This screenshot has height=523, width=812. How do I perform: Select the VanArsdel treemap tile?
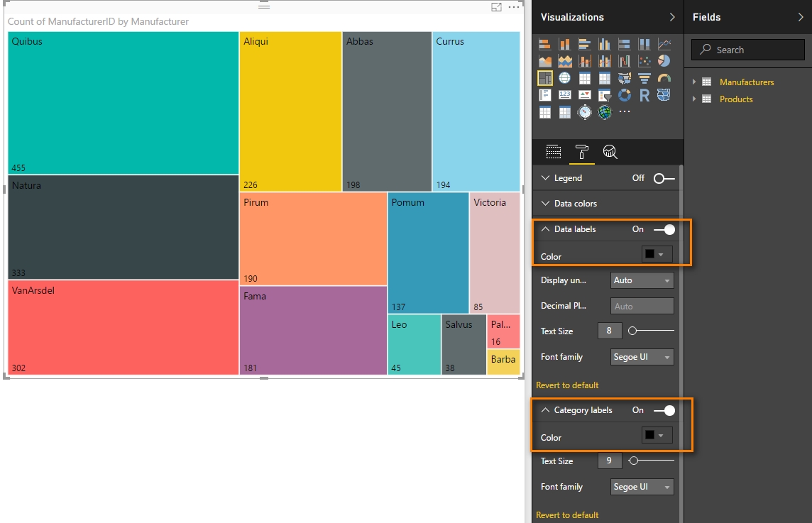tap(124, 327)
